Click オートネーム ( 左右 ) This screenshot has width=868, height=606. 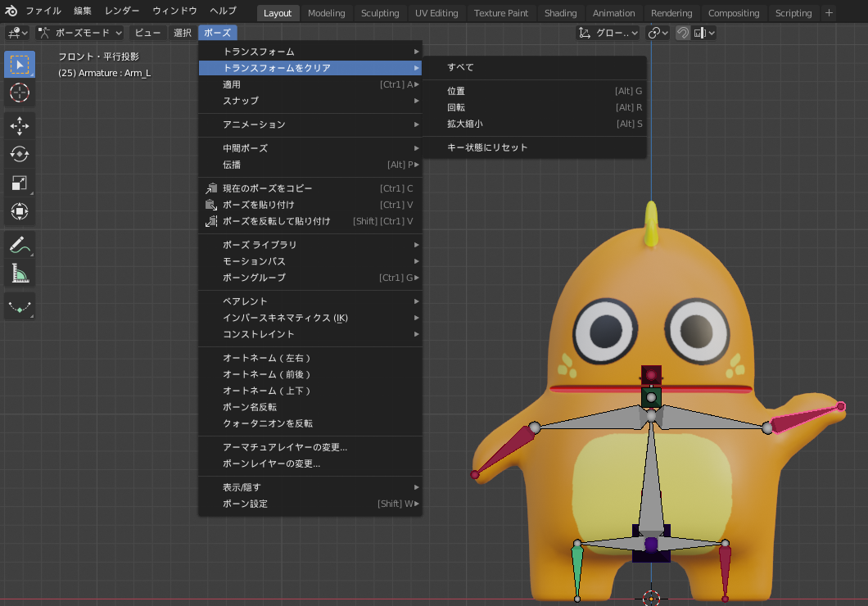click(x=310, y=358)
